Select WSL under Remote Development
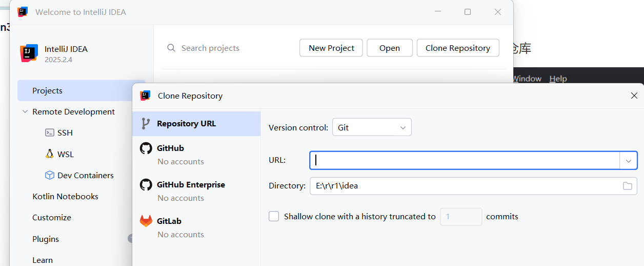 pos(66,154)
